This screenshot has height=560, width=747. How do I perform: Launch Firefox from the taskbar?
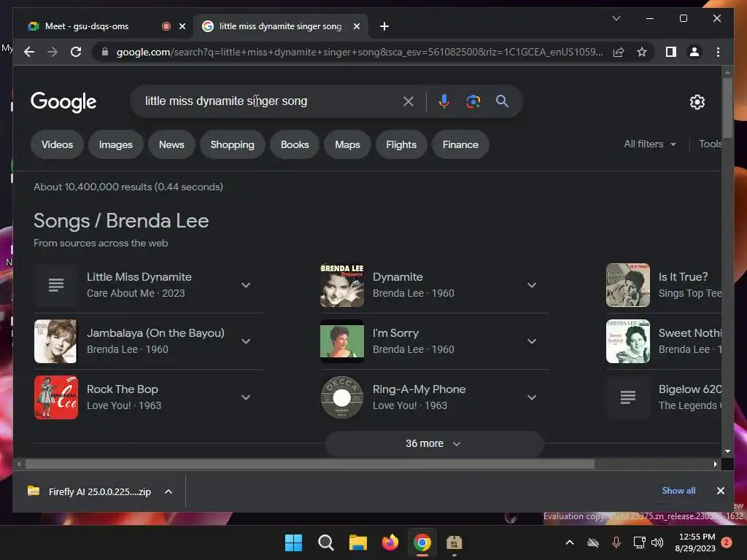pyautogui.click(x=390, y=542)
